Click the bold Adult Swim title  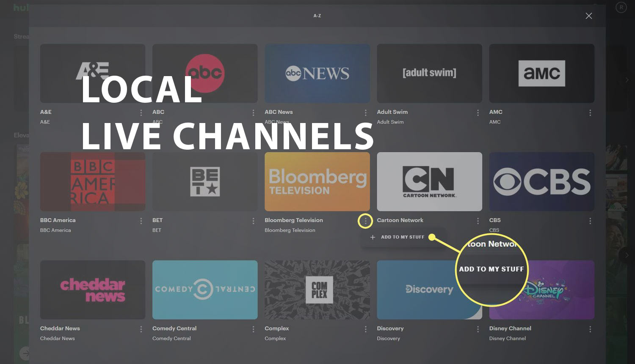coord(392,112)
